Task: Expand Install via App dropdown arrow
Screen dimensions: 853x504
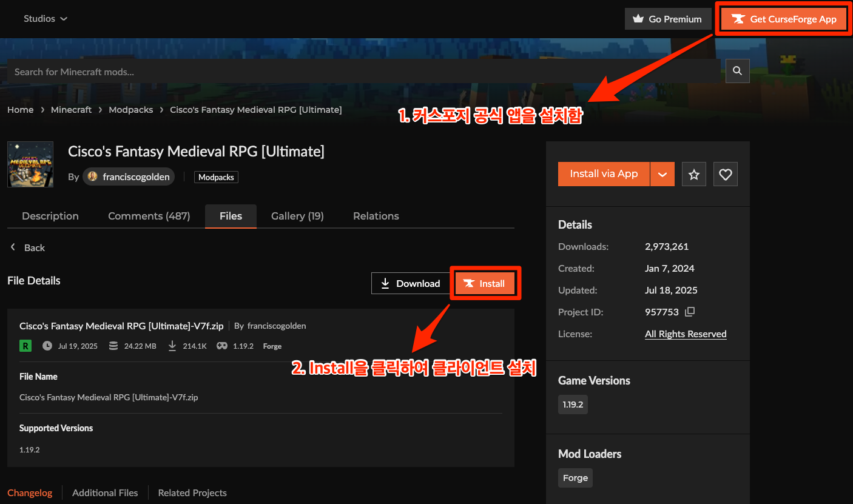Action: 663,174
